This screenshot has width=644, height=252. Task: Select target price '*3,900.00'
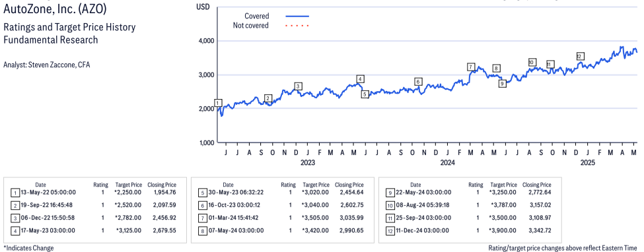tap(503, 230)
